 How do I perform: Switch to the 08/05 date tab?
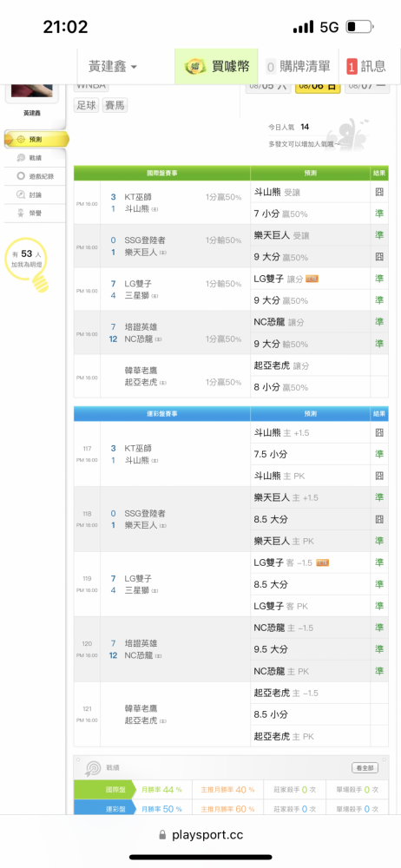pos(268,86)
